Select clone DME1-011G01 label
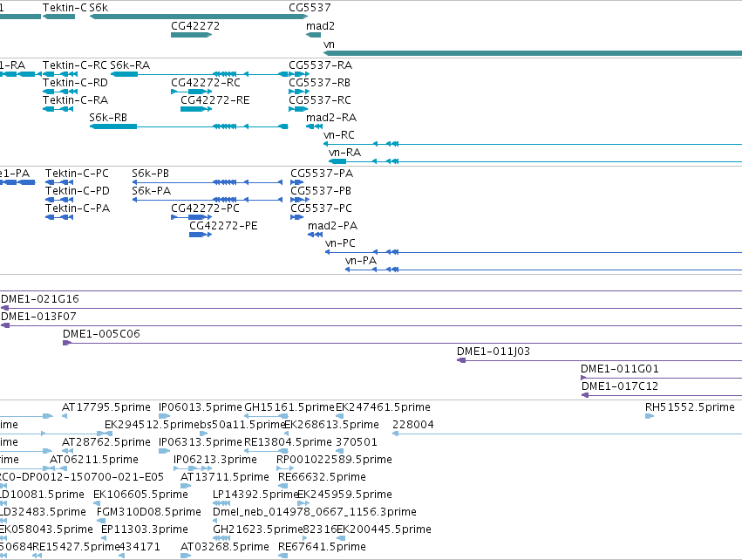Viewport: 742px width, 560px height. pyautogui.click(x=620, y=369)
